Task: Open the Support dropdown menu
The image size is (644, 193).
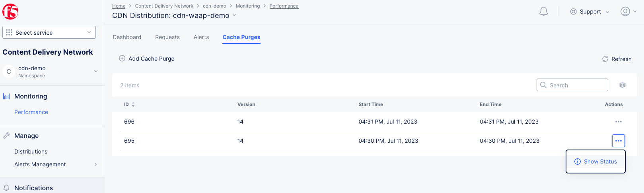Action: (590, 12)
